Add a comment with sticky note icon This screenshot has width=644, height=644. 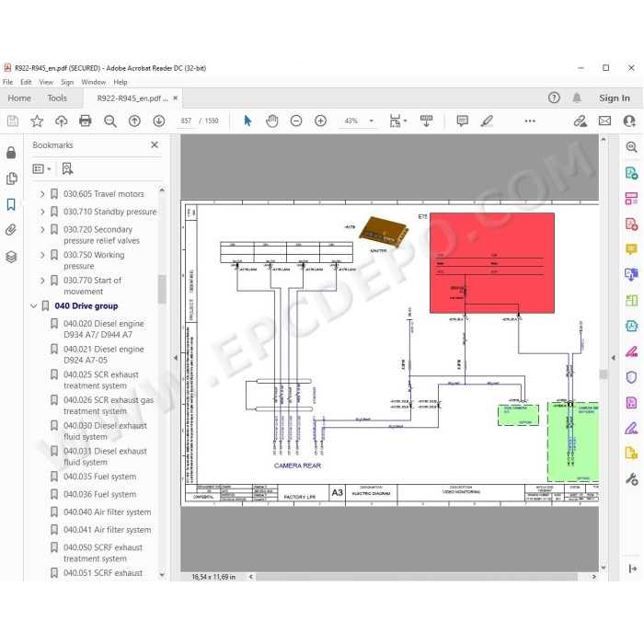(463, 121)
